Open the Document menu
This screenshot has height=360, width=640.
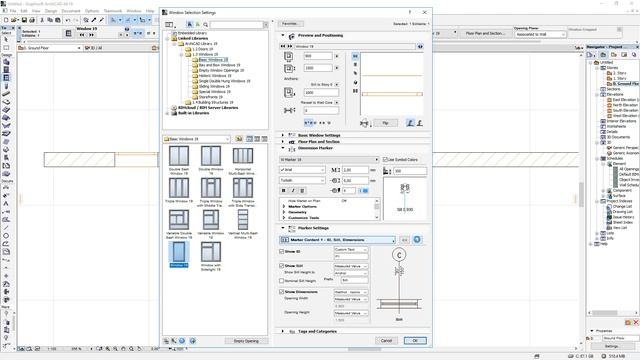[x=71, y=11]
